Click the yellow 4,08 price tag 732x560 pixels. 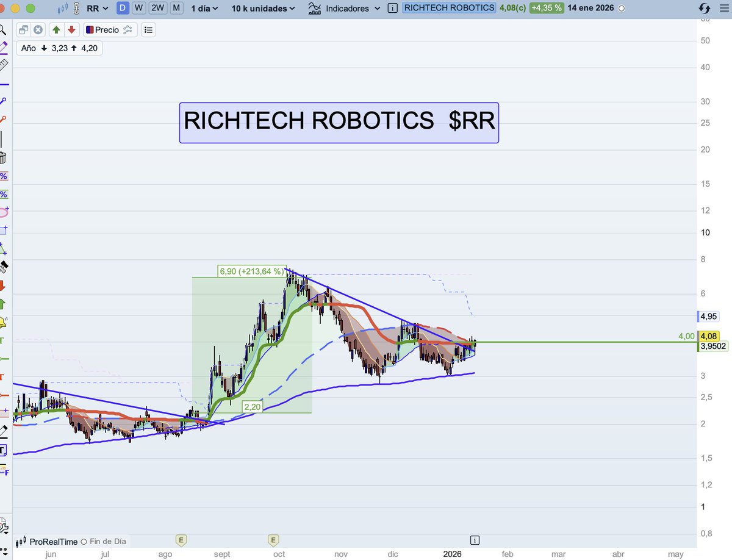pos(708,336)
